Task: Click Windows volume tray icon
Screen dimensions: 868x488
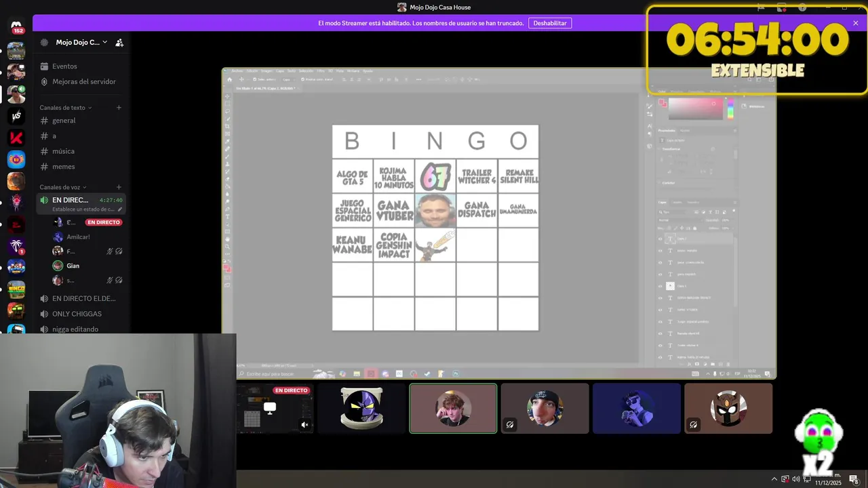Action: pyautogui.click(x=796, y=479)
